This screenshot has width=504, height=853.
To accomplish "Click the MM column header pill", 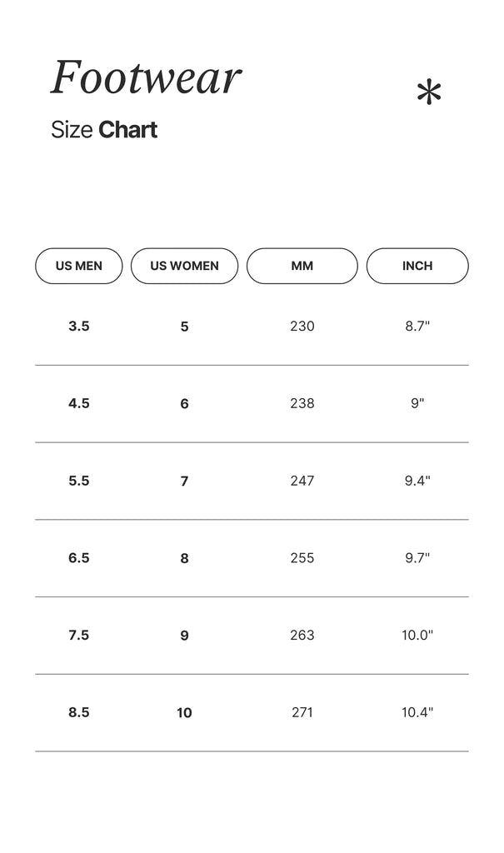I will click(302, 266).
